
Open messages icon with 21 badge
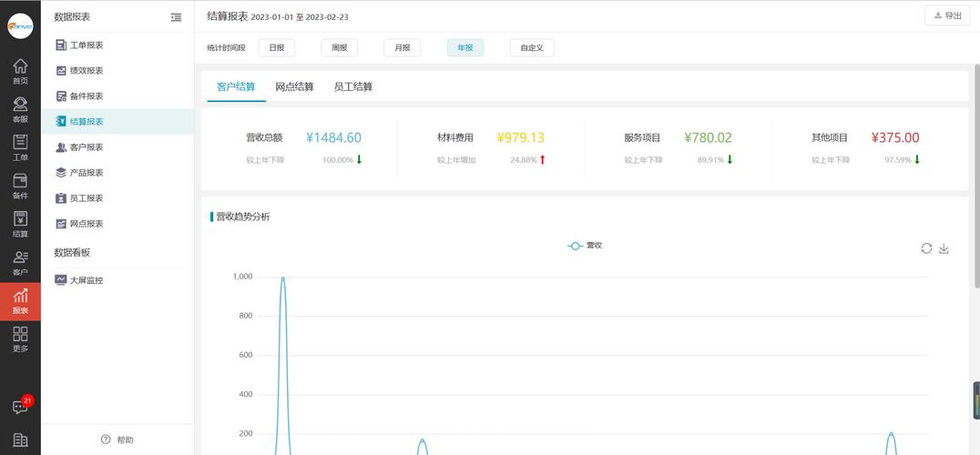pos(21,407)
